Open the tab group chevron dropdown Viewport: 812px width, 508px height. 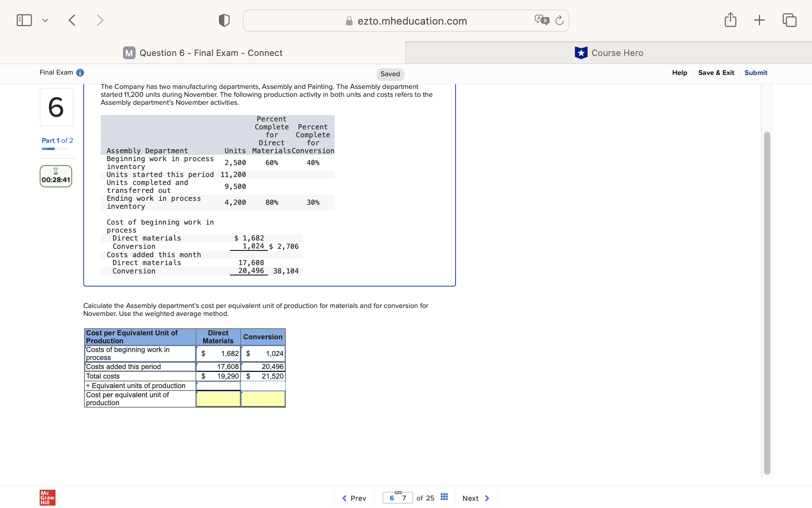45,19
